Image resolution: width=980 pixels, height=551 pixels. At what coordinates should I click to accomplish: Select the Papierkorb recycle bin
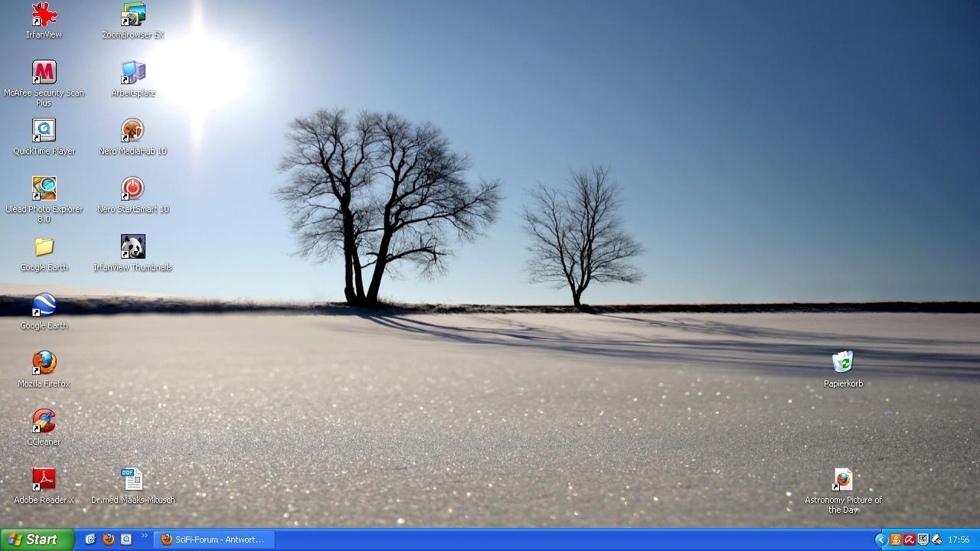843,364
